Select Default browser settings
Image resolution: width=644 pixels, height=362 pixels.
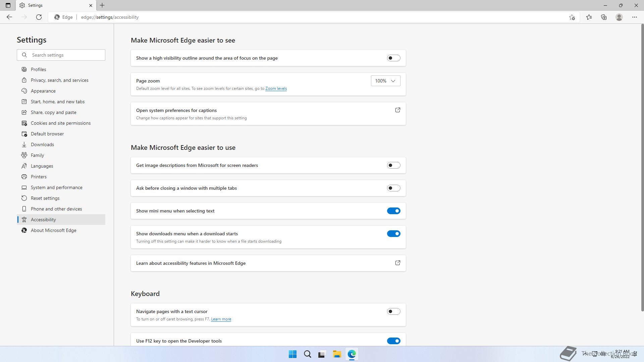(x=61, y=134)
